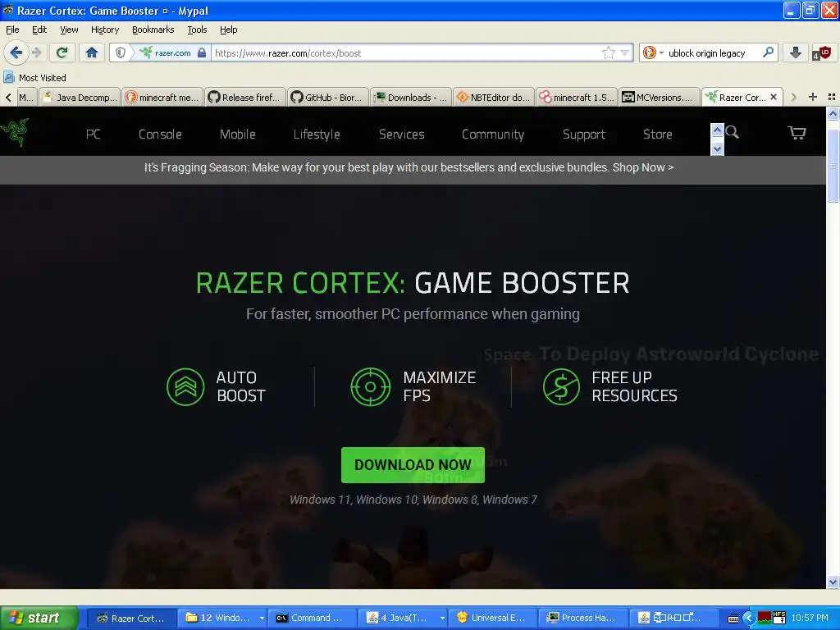Open the on-screen keyboard tray icon
Image resolution: width=840 pixels, height=630 pixels.
(733, 619)
